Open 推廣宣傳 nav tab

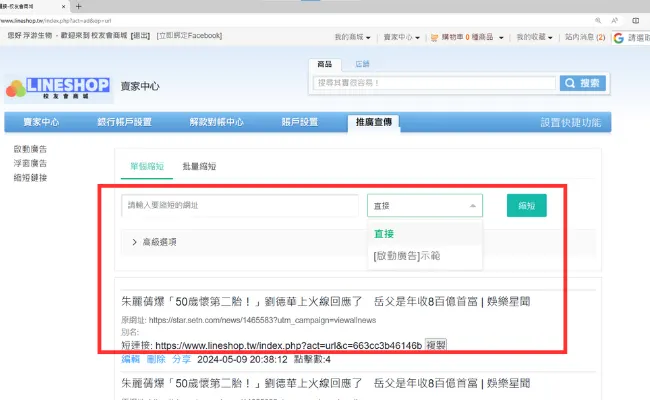[x=374, y=122]
